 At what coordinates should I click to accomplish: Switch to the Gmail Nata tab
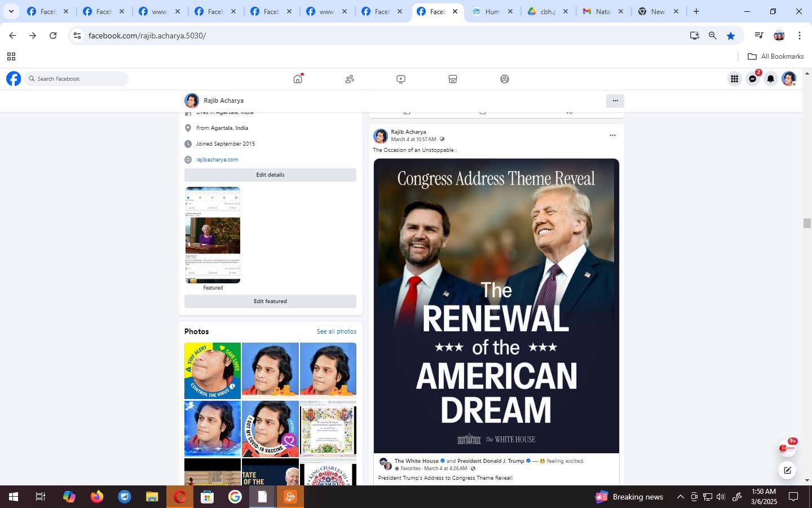click(x=603, y=11)
